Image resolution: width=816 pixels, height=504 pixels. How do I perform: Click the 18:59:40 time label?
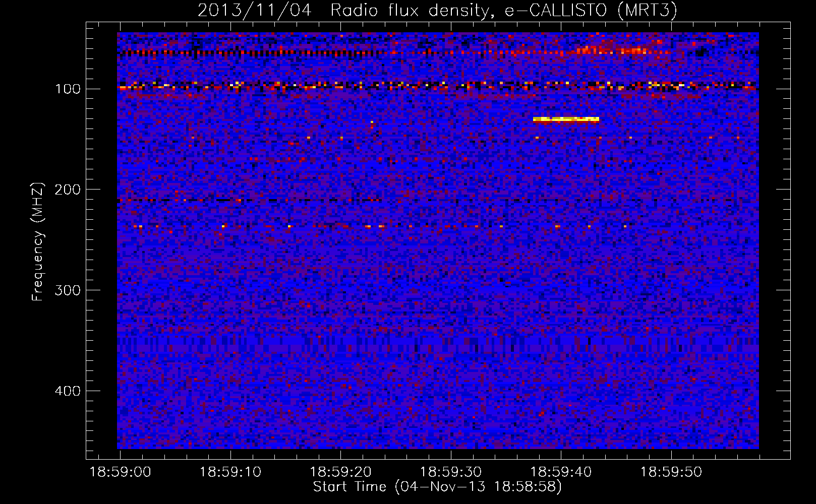click(561, 472)
